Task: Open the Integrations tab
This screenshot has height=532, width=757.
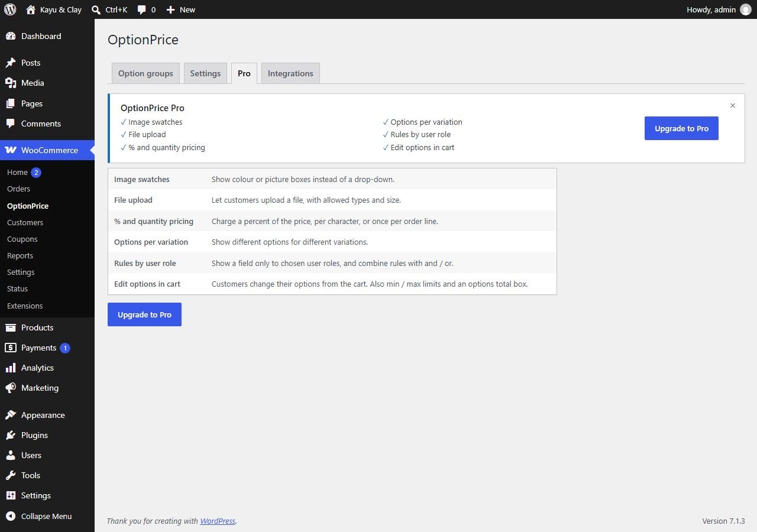Action: pos(290,73)
